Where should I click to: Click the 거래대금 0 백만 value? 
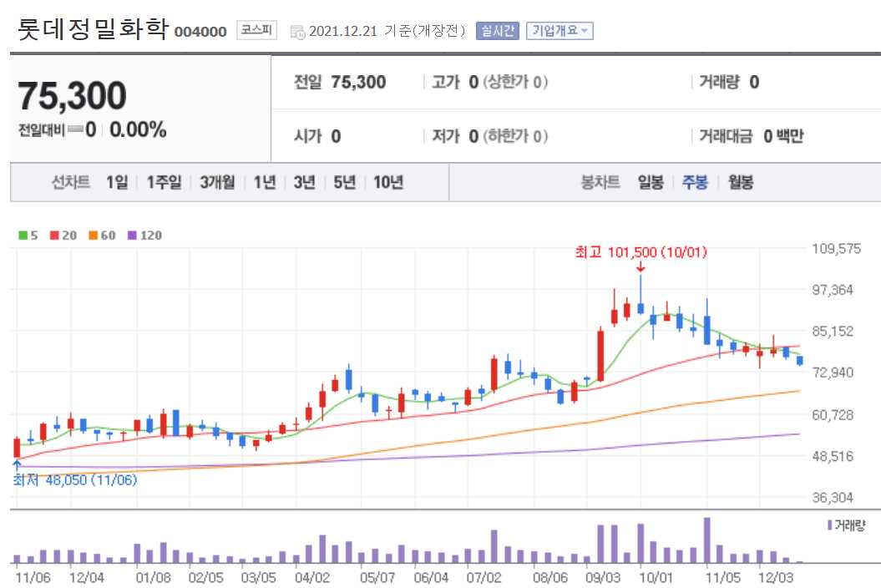752,136
